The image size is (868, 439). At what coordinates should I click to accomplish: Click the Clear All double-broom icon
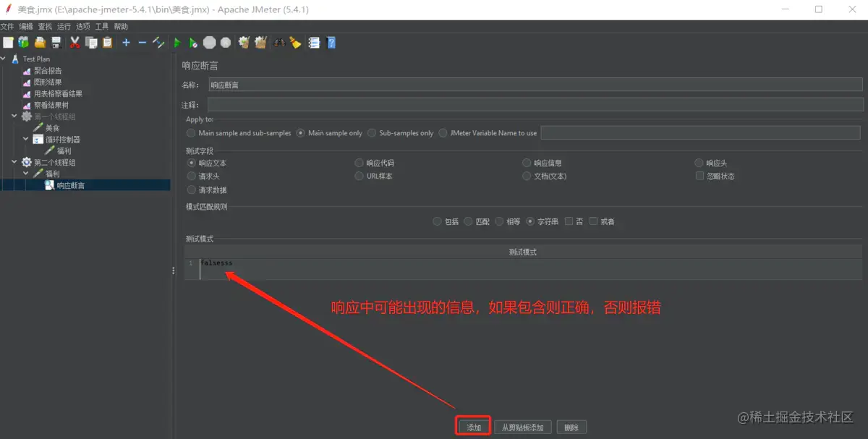260,43
